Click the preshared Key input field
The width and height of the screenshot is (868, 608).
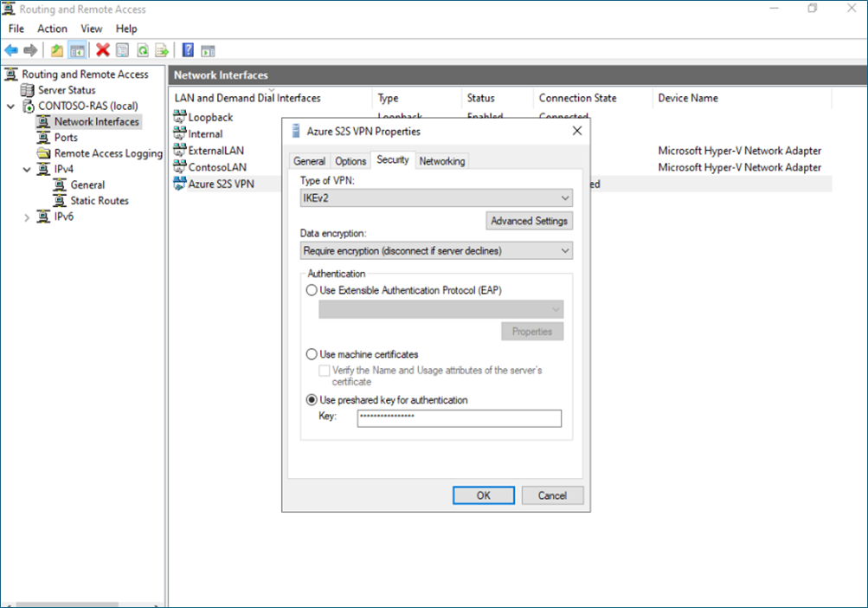[459, 418]
